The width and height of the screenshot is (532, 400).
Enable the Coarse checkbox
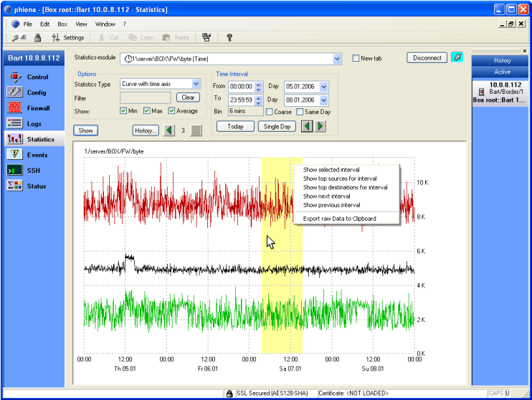[x=270, y=112]
